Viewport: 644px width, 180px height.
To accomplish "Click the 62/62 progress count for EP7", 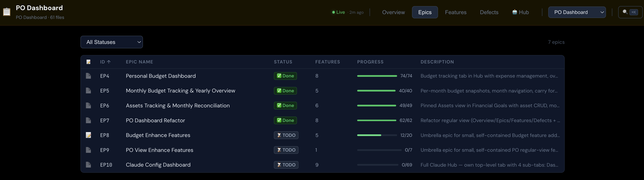I will pos(406,120).
